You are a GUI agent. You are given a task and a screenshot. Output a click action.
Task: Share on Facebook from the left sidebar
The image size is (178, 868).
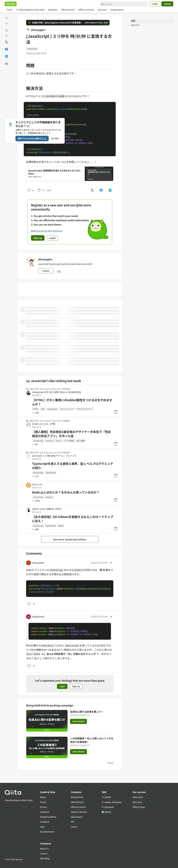click(x=6, y=49)
